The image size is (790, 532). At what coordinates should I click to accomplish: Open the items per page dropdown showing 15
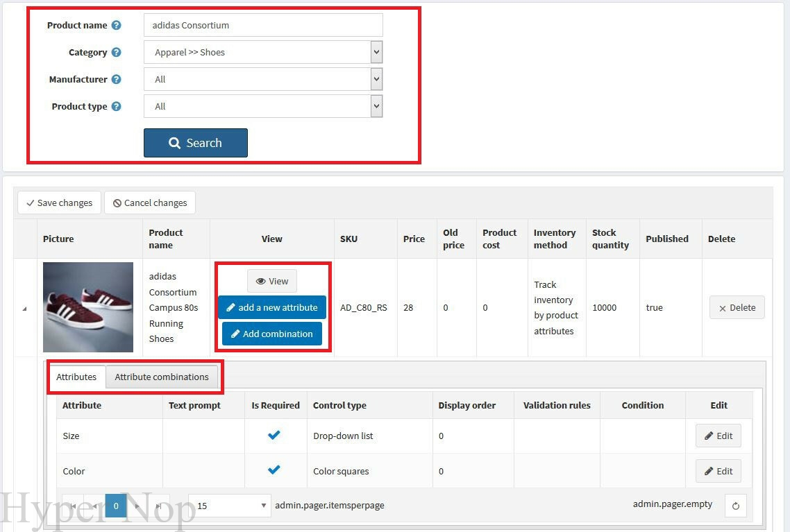click(229, 506)
